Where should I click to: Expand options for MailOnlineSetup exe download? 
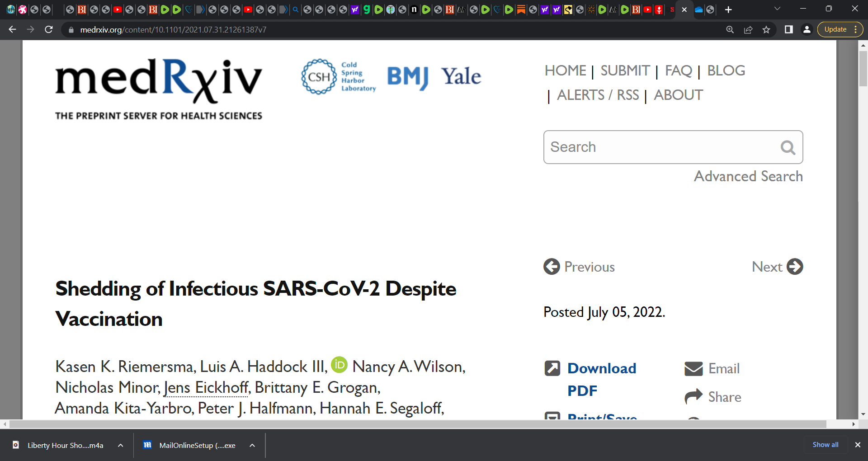tap(252, 445)
